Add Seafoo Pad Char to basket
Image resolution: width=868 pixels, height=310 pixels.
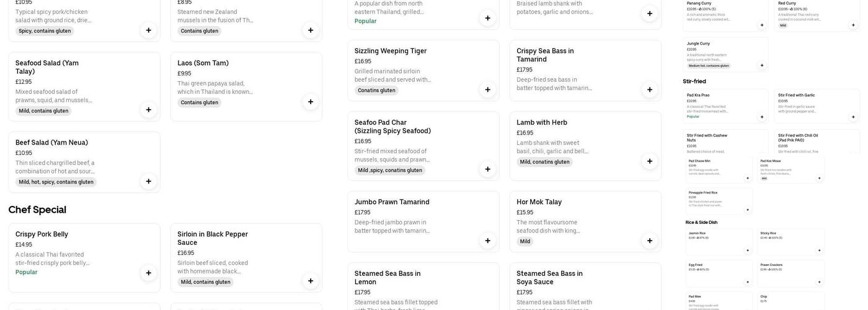click(488, 169)
